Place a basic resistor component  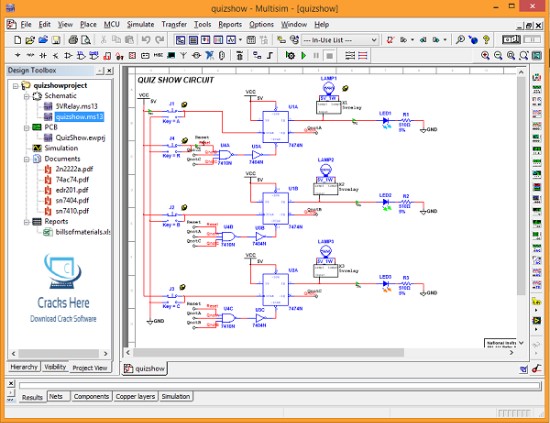(x=30, y=55)
